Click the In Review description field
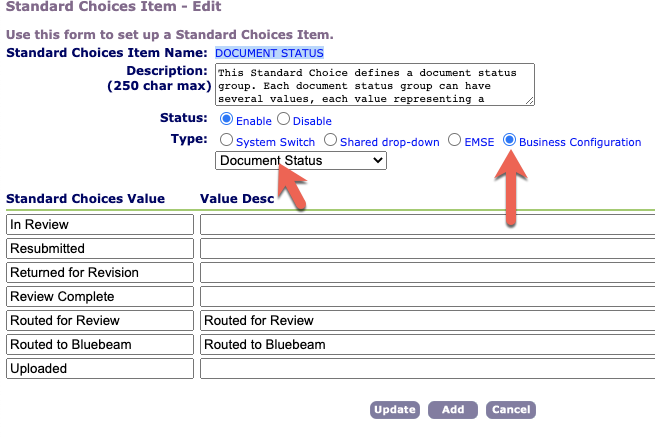 [427, 225]
